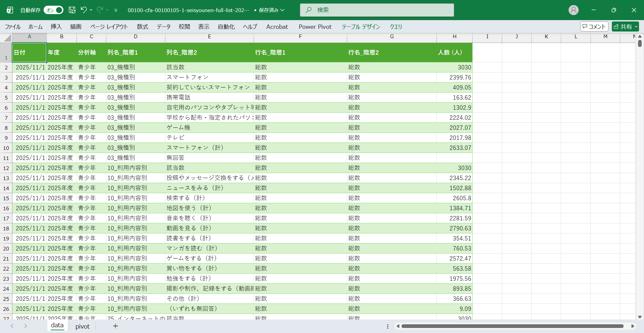
Task: Expand the Undo history dropdown arrow
Action: [91, 10]
